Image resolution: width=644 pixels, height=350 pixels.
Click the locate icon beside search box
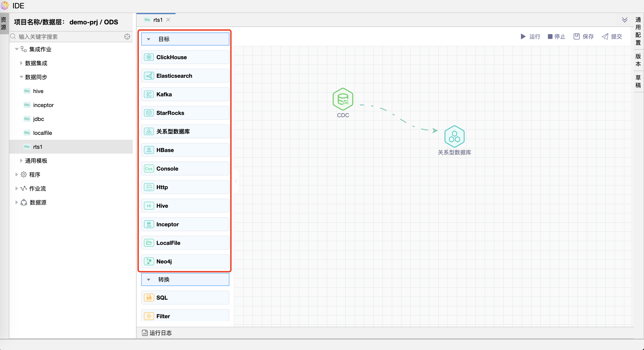[127, 37]
